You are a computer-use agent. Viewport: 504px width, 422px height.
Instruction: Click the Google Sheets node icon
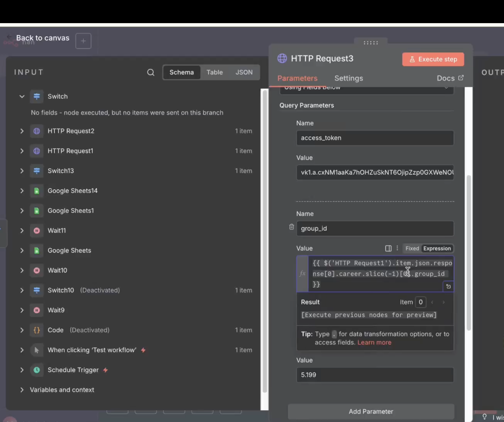pos(37,250)
